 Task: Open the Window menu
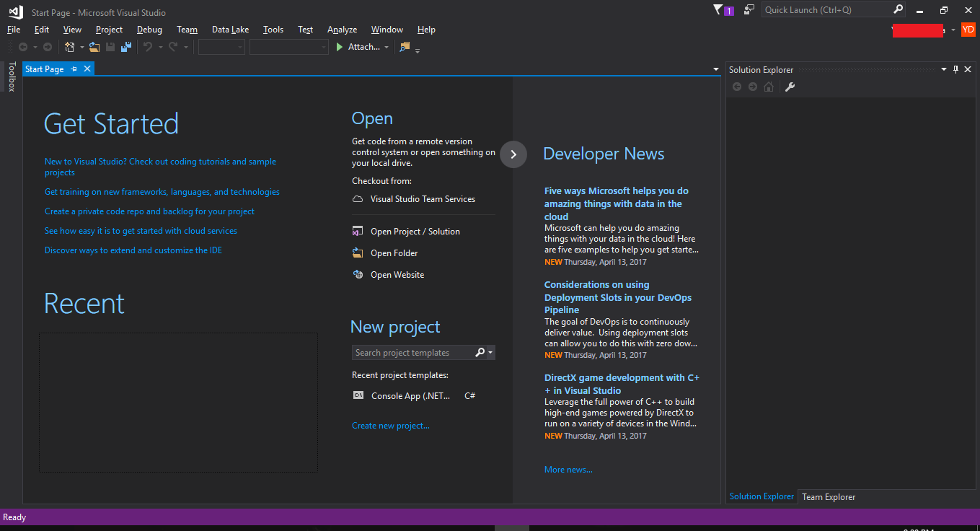click(x=387, y=30)
